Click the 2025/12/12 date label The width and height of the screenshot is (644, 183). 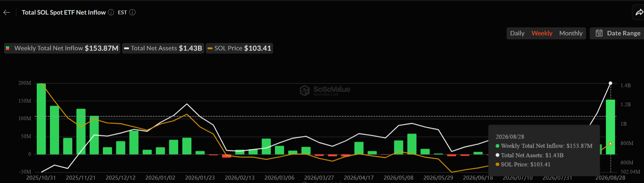tap(120, 178)
